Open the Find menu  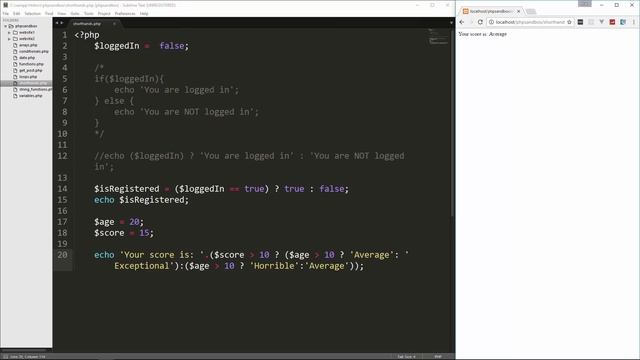(x=49, y=13)
